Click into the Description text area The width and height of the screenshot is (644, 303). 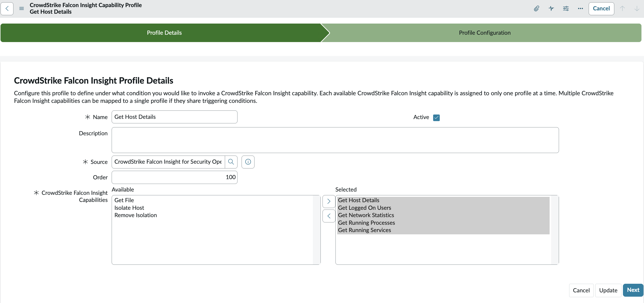(x=335, y=140)
